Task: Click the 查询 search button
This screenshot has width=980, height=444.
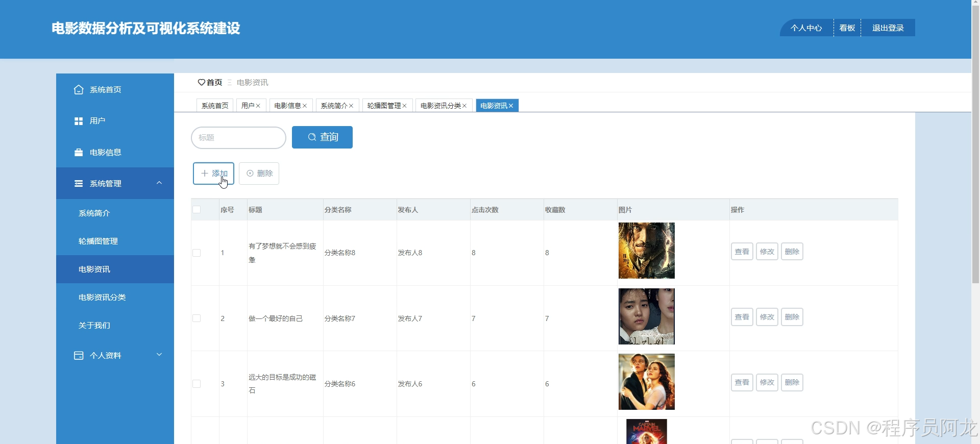Action: 322,137
